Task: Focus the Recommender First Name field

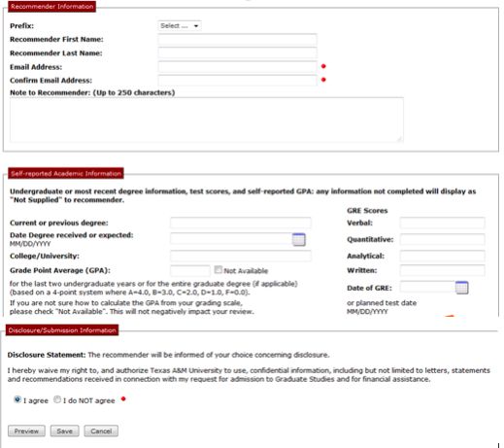Action: (x=237, y=40)
